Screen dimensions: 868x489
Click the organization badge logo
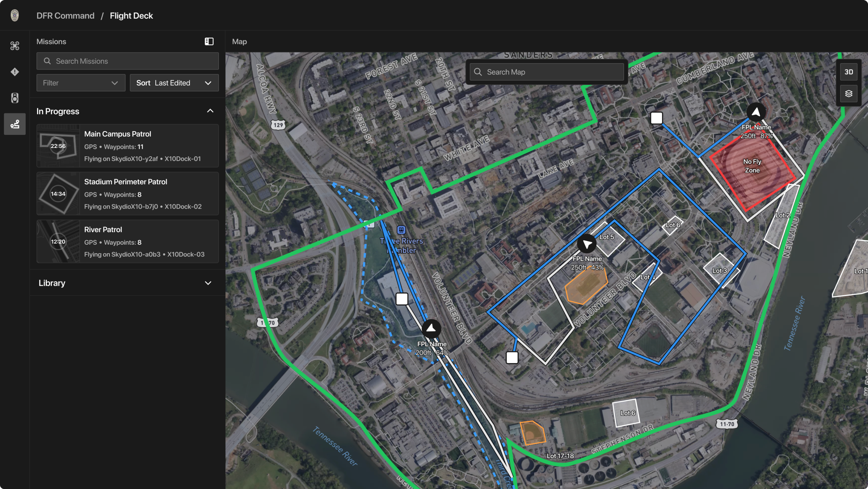[14, 16]
